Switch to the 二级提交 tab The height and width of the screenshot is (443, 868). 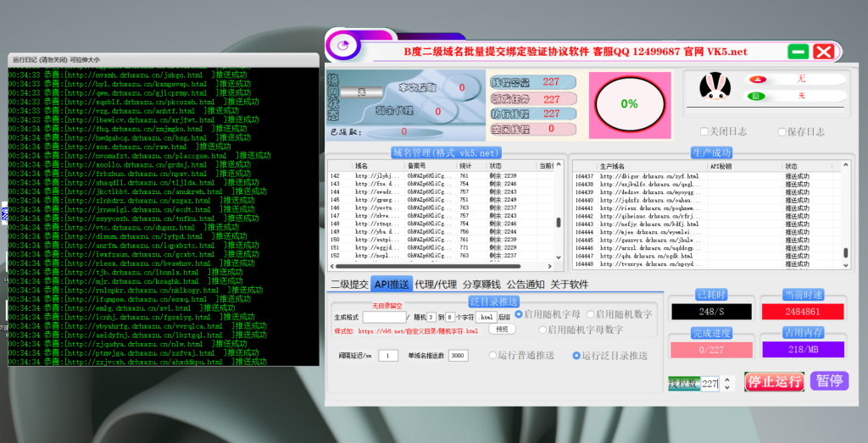point(349,284)
